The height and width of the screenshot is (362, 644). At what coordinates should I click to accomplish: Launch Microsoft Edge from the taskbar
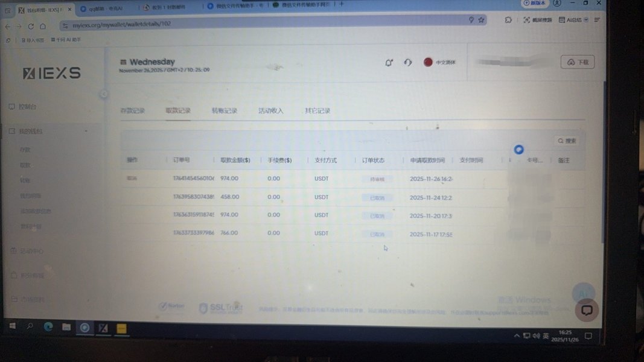[48, 326]
